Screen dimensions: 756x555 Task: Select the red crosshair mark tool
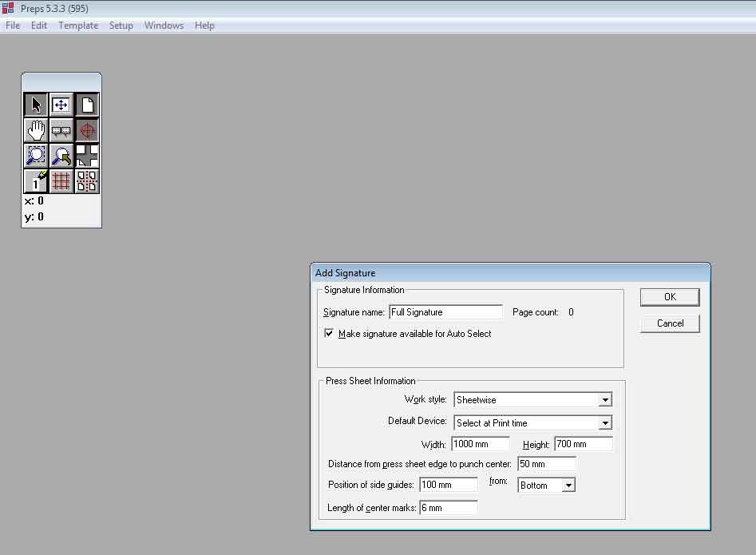click(x=87, y=130)
